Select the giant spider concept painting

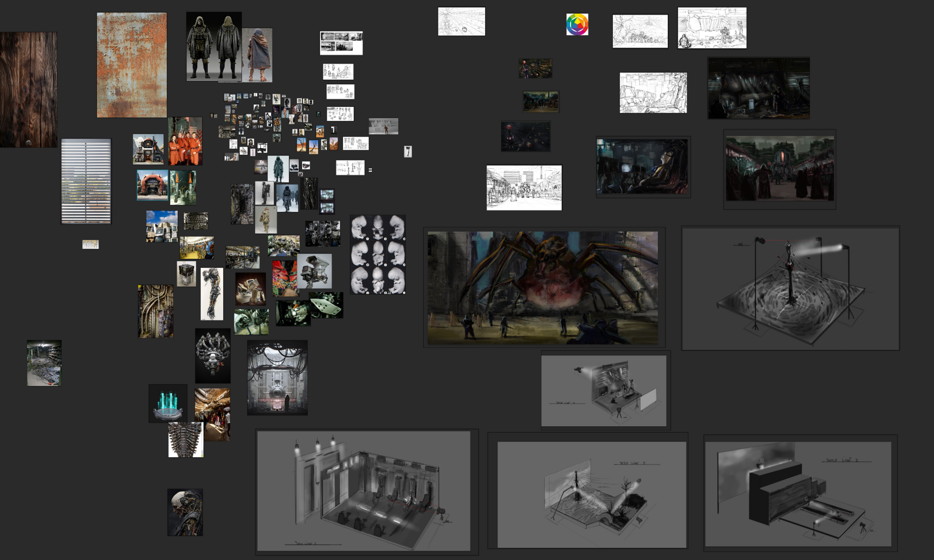coord(542,287)
